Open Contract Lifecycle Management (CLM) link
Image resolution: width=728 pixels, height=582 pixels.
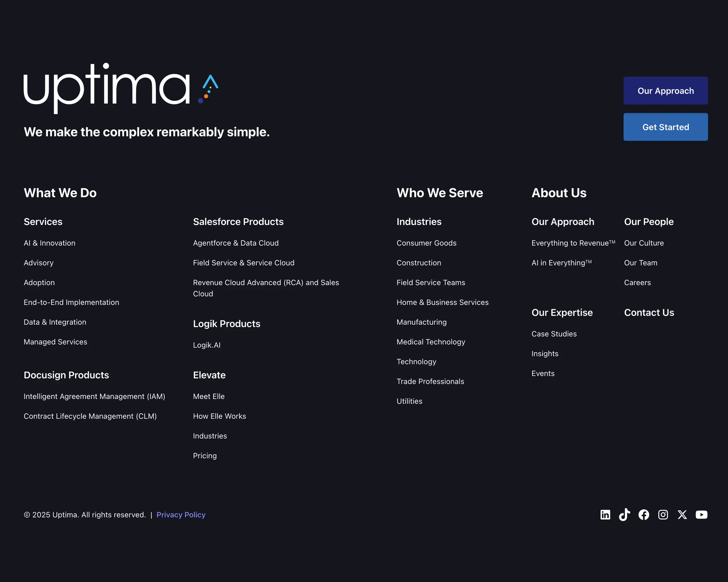tap(90, 416)
